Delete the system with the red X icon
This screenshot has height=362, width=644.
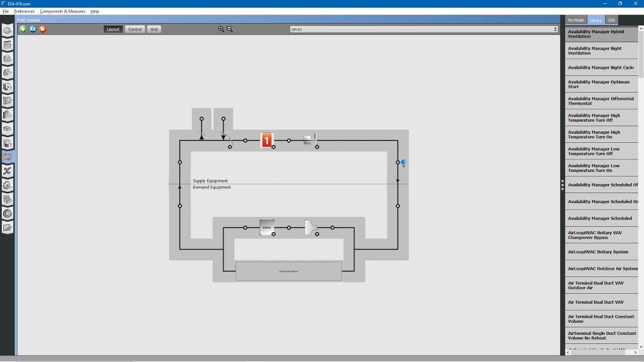43,29
